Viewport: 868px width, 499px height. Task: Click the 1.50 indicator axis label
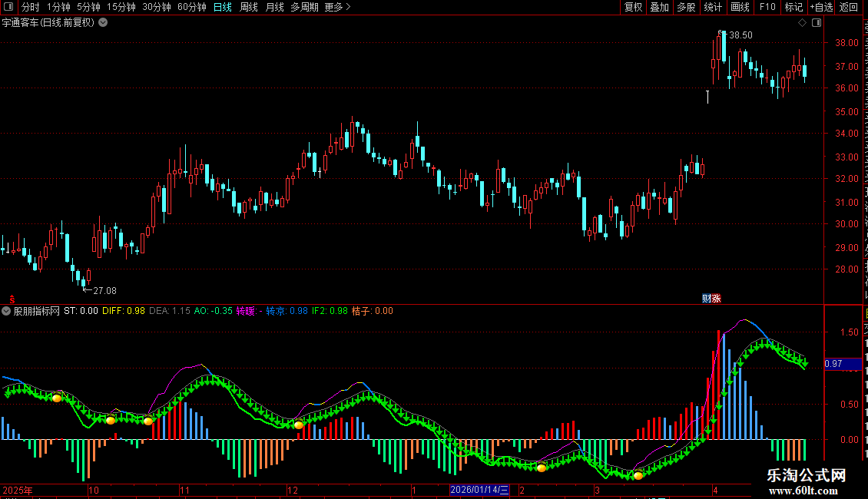(849, 332)
